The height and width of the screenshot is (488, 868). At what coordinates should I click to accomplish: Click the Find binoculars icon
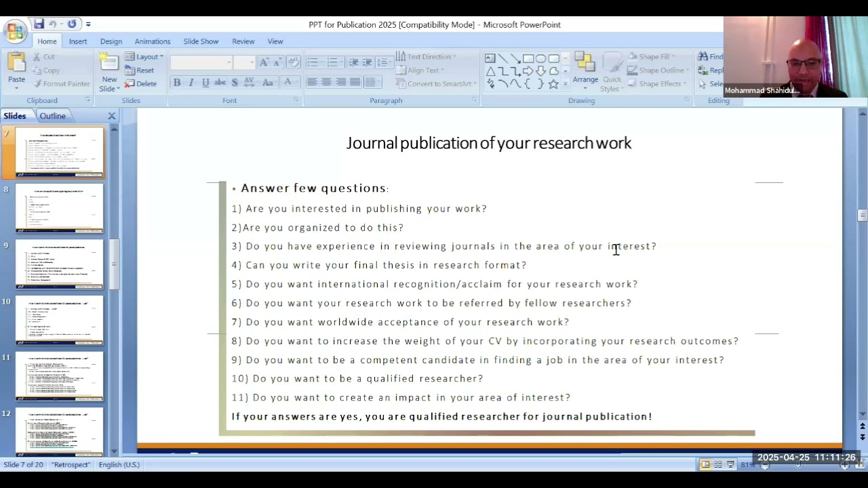click(x=703, y=57)
